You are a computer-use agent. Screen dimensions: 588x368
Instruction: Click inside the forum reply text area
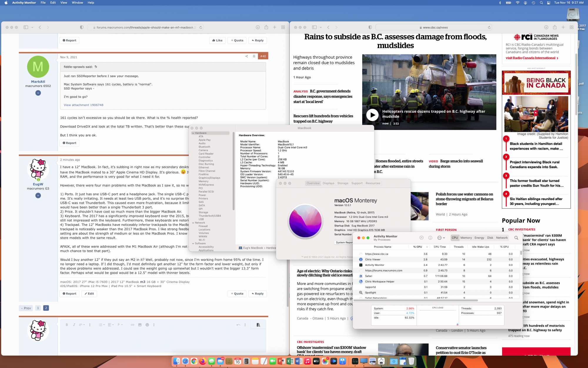163,341
